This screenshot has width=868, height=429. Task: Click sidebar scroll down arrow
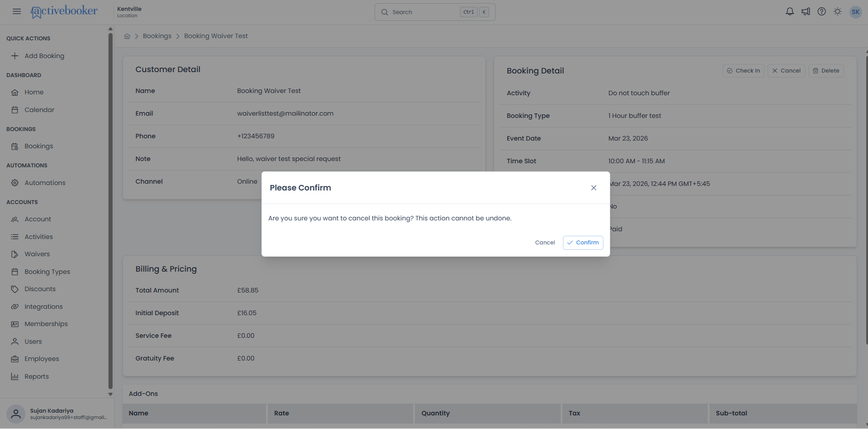(x=110, y=395)
